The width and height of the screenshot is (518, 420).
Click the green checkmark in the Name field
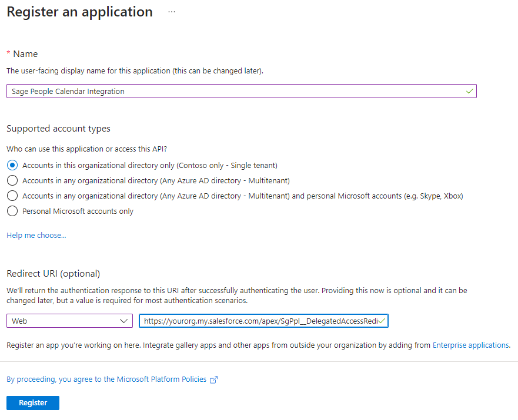pyautogui.click(x=469, y=91)
